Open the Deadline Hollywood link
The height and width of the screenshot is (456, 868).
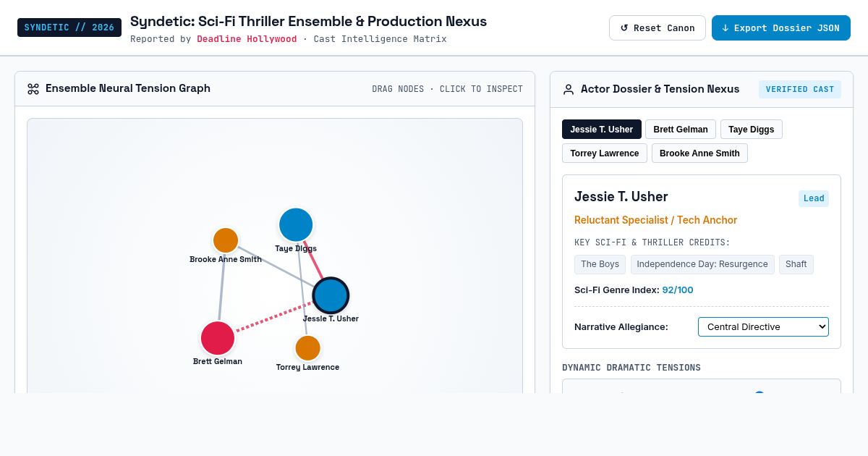[247, 39]
